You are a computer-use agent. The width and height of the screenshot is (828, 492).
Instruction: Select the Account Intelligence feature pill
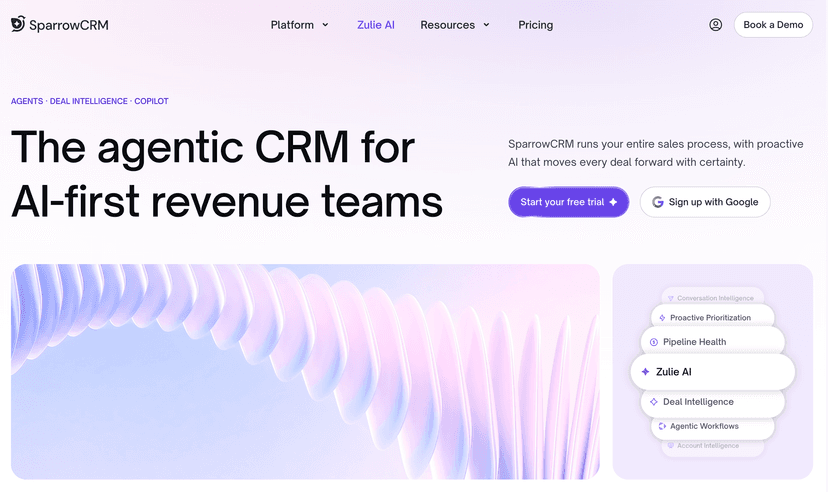[x=713, y=447]
